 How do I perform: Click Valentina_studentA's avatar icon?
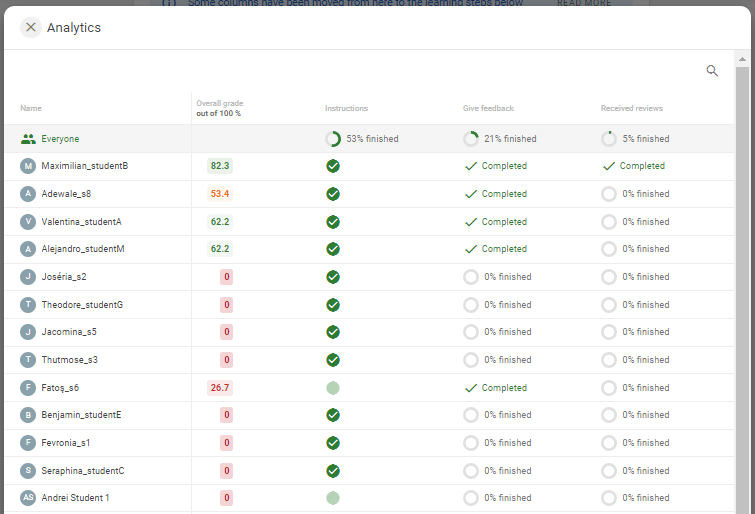tap(28, 222)
